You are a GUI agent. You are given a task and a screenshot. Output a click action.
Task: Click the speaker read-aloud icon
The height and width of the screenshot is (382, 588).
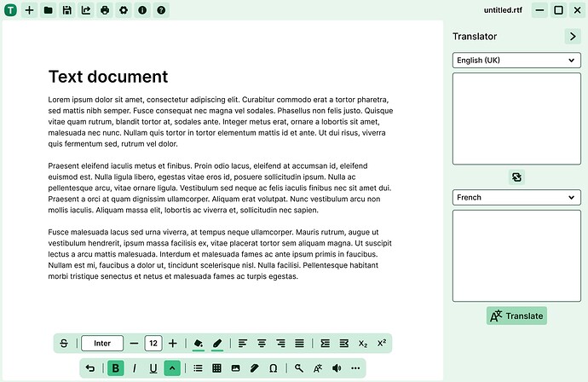coord(337,368)
